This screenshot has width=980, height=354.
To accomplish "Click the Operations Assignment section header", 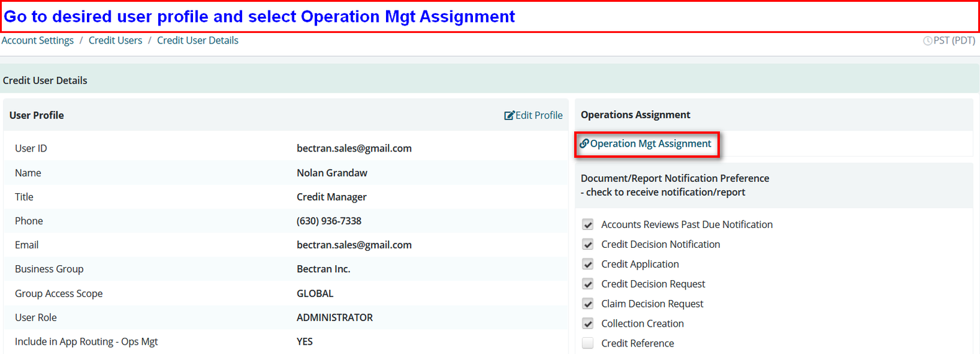I will 636,115.
